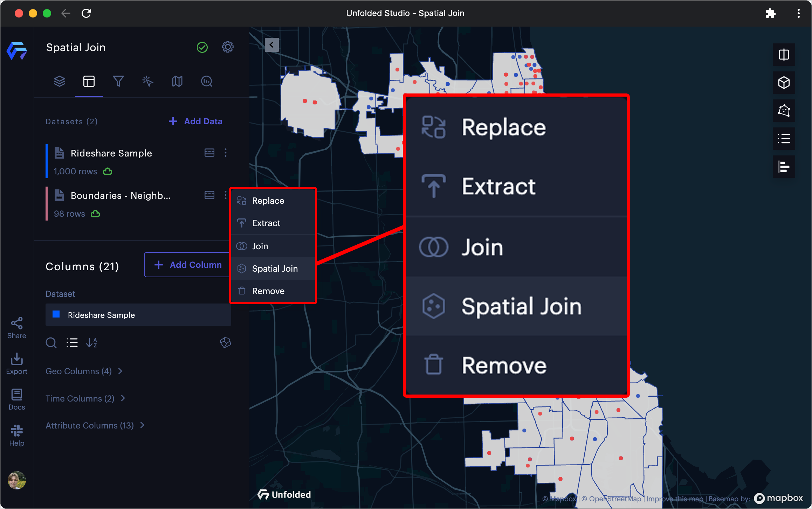Show the map legend
Screen dimensions: 812x509
(784, 139)
